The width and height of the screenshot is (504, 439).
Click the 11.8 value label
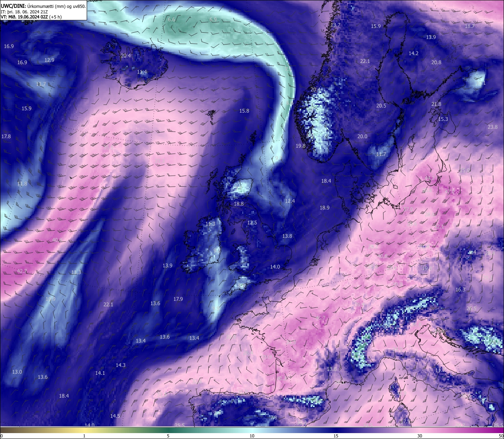(x=22, y=184)
